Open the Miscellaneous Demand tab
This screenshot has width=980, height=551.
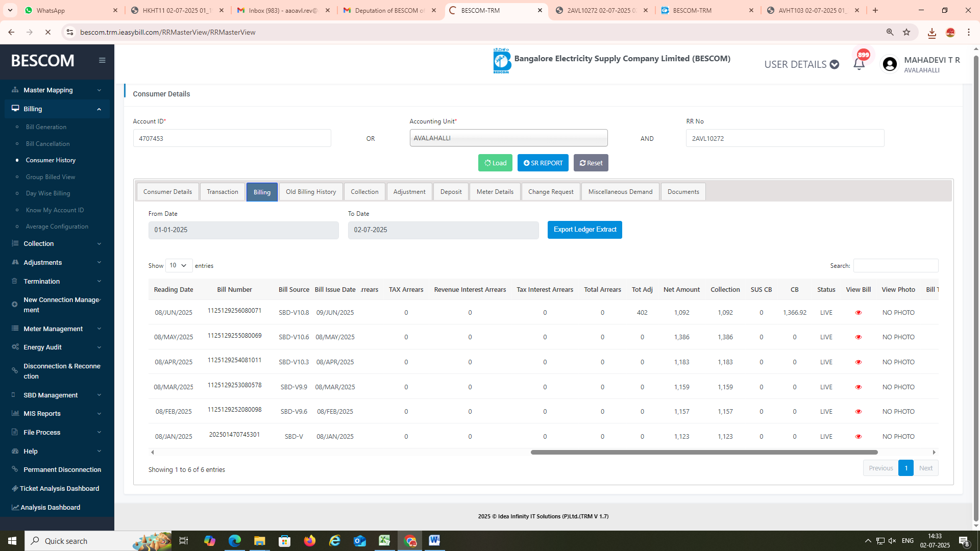[620, 192]
